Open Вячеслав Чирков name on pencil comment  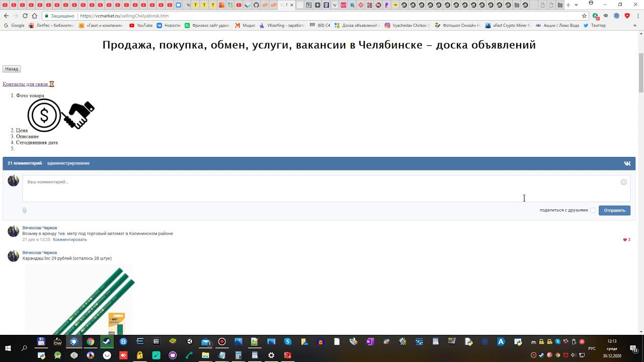40,252
